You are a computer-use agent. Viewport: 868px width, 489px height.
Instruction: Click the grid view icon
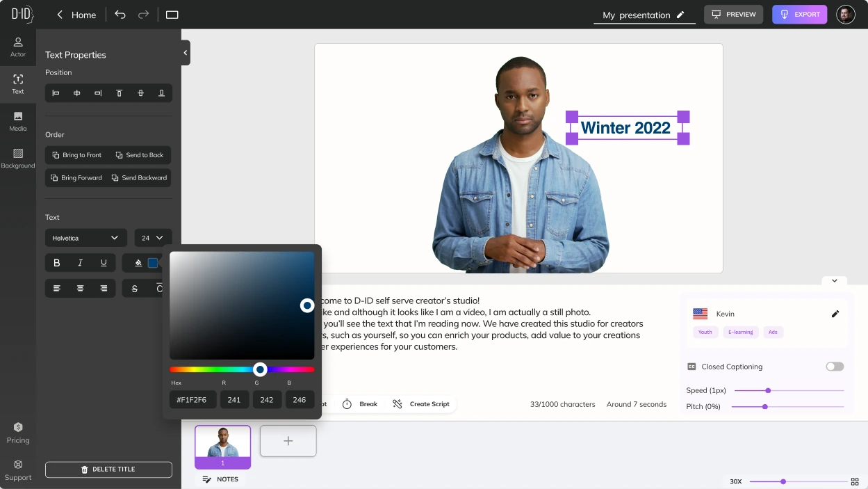point(855,481)
